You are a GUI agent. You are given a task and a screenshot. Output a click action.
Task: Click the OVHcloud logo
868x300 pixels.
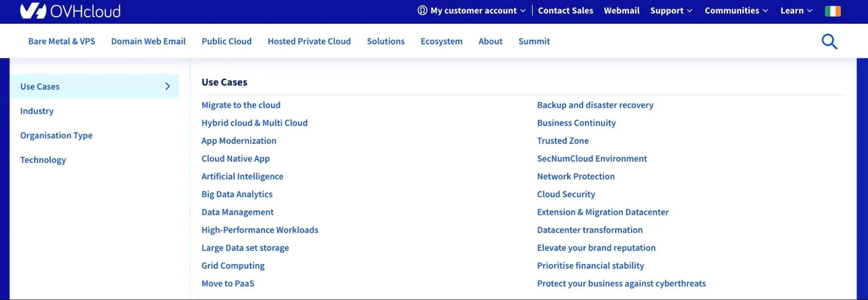tap(70, 11)
